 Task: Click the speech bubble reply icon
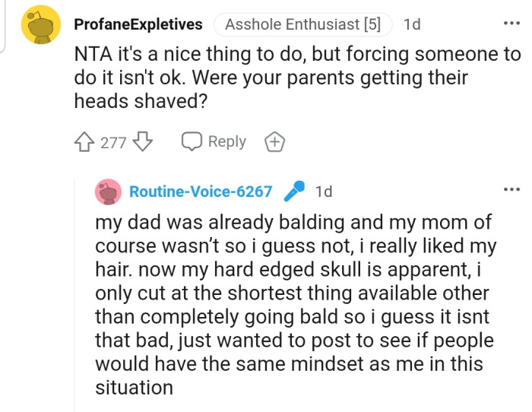(x=190, y=142)
